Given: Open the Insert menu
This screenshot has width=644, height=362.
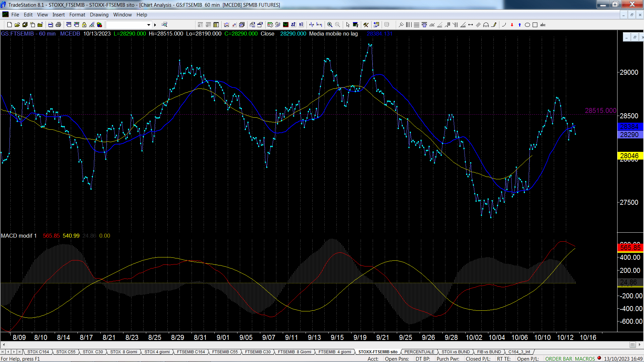Looking at the screenshot, I should [x=59, y=15].
